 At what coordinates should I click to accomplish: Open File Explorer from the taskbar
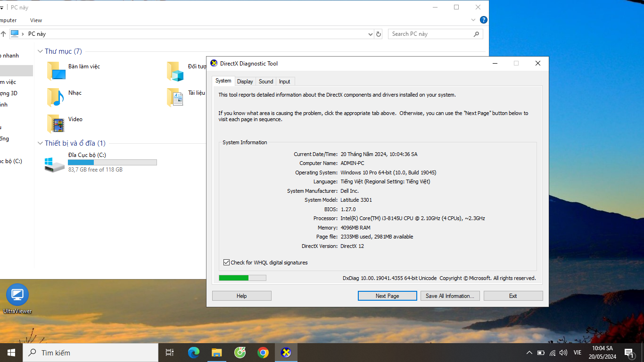click(216, 353)
